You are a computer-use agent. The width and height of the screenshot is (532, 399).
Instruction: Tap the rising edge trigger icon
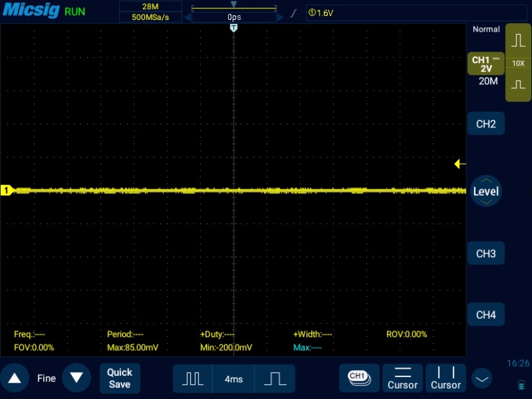click(x=294, y=13)
